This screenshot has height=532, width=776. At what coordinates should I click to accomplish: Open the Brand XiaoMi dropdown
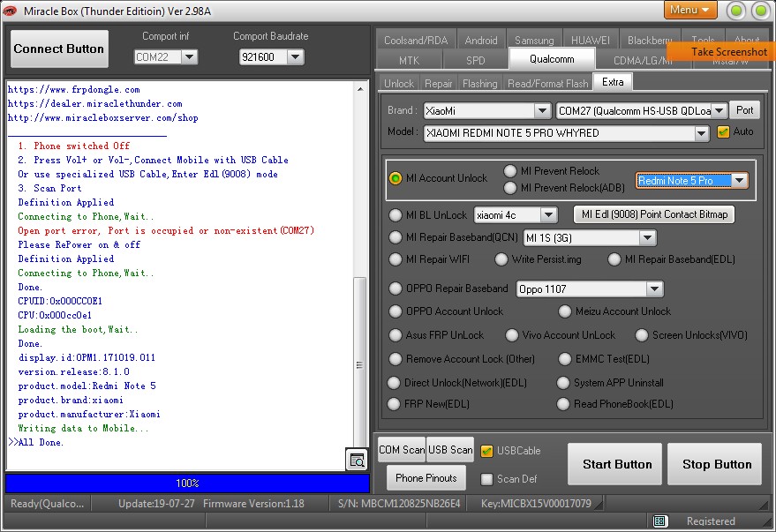pyautogui.click(x=542, y=111)
